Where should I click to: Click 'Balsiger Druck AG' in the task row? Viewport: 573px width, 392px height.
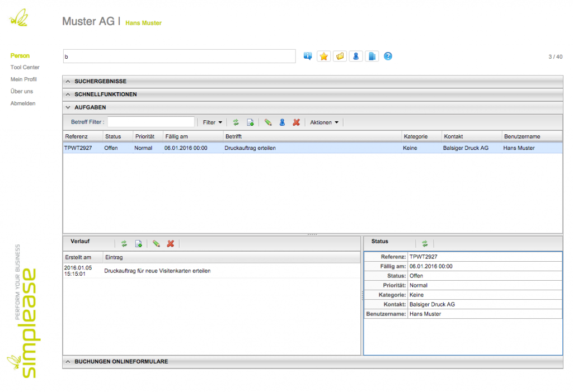[x=466, y=148]
